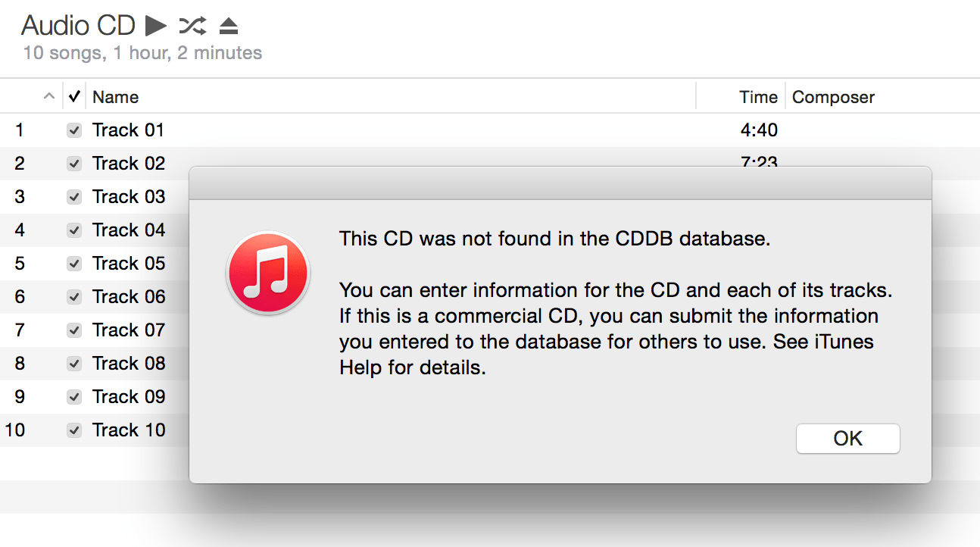The width and height of the screenshot is (980, 547).
Task: Click the Composer column header
Action: (833, 96)
